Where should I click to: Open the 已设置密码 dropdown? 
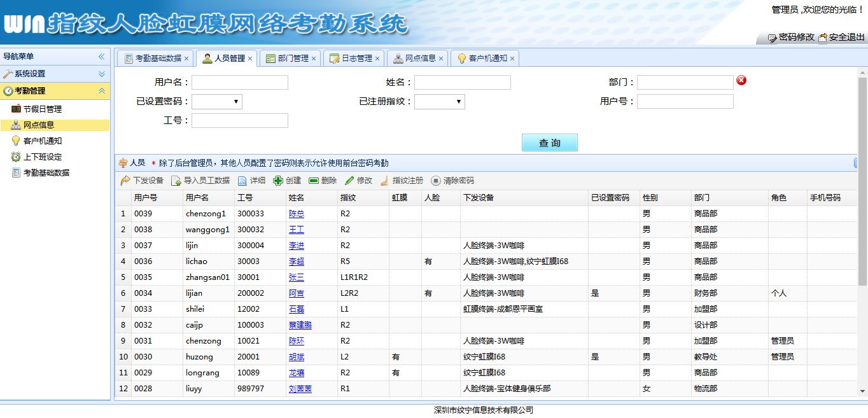click(217, 102)
